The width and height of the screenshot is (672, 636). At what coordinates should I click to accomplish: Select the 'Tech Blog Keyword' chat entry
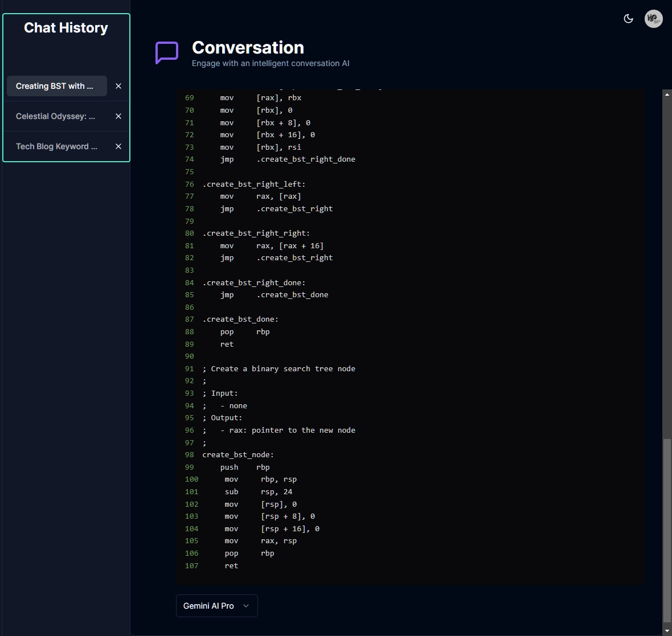click(x=56, y=146)
